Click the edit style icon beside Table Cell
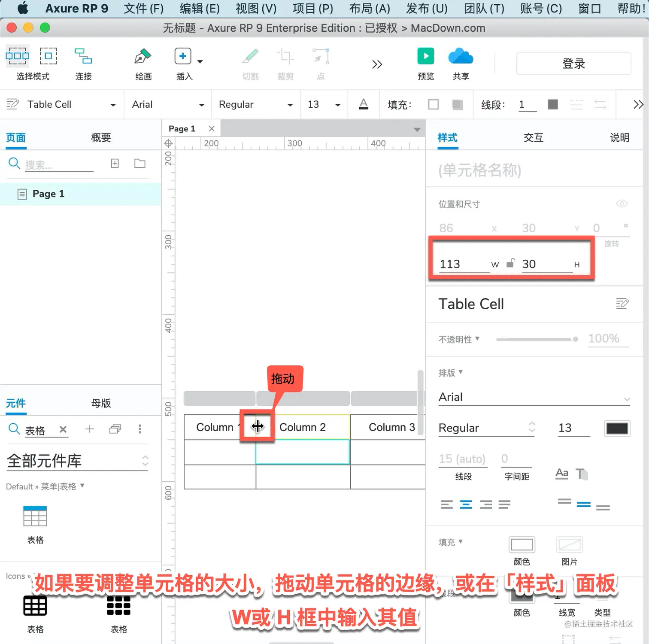The image size is (649, 644). [622, 304]
